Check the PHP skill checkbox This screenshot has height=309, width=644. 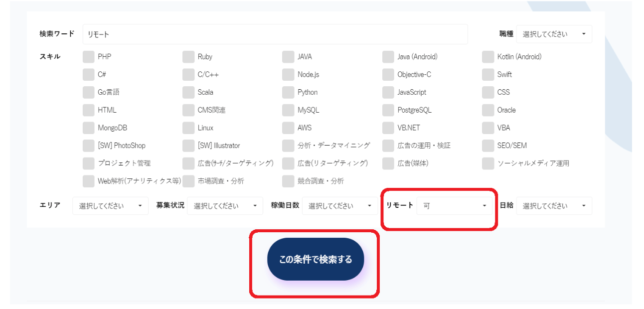(88, 57)
